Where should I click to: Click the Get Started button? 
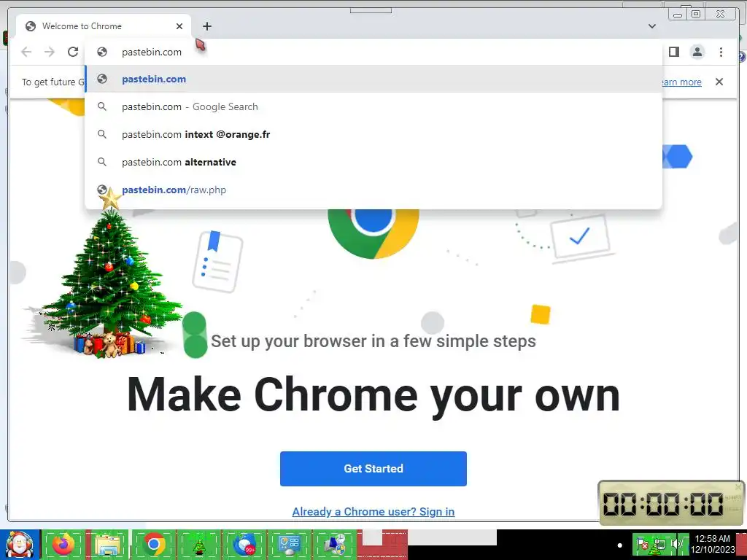[x=373, y=469]
